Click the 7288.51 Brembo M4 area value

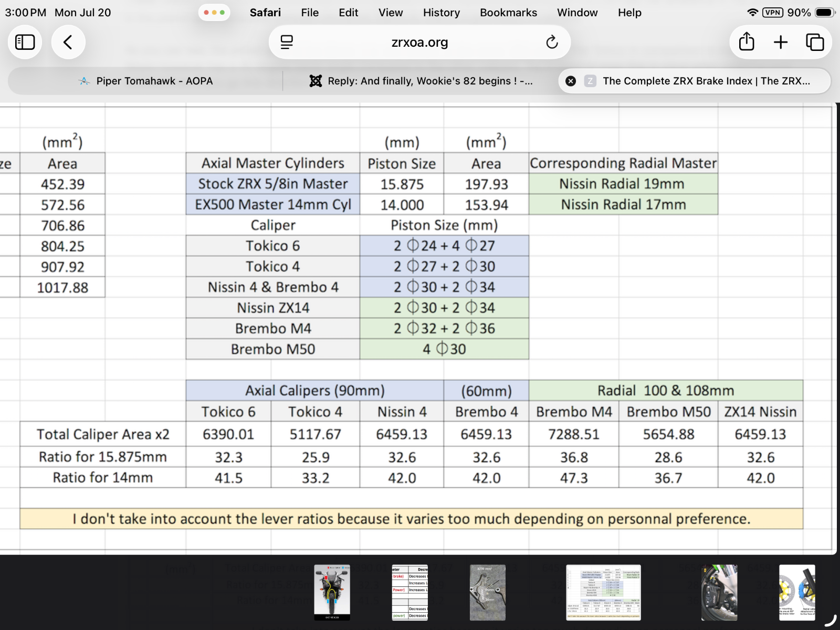click(x=574, y=434)
